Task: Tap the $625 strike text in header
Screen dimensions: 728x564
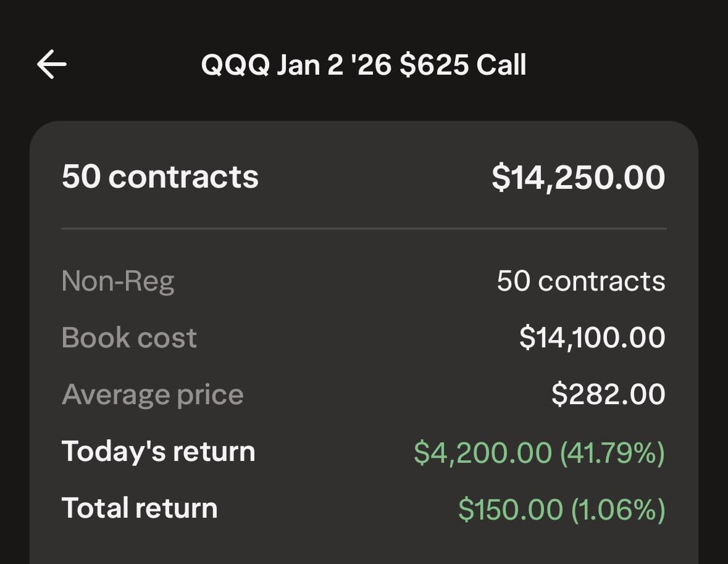Action: coord(433,65)
